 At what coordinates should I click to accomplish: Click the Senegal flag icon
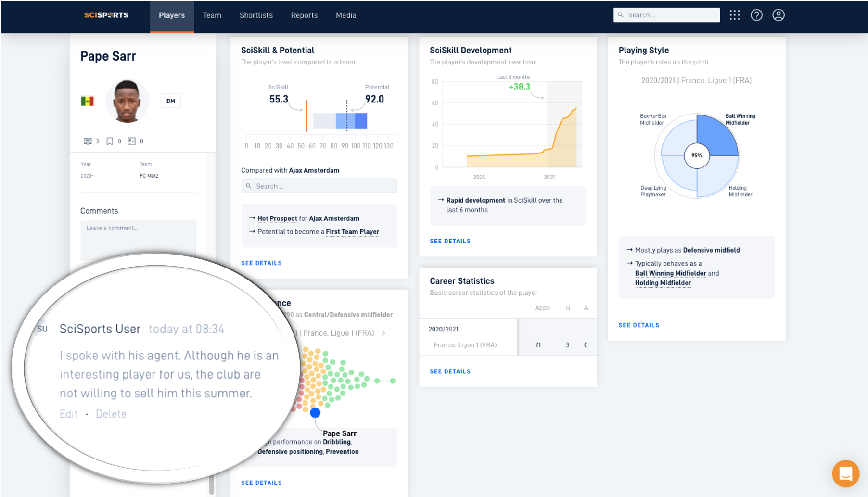click(87, 101)
